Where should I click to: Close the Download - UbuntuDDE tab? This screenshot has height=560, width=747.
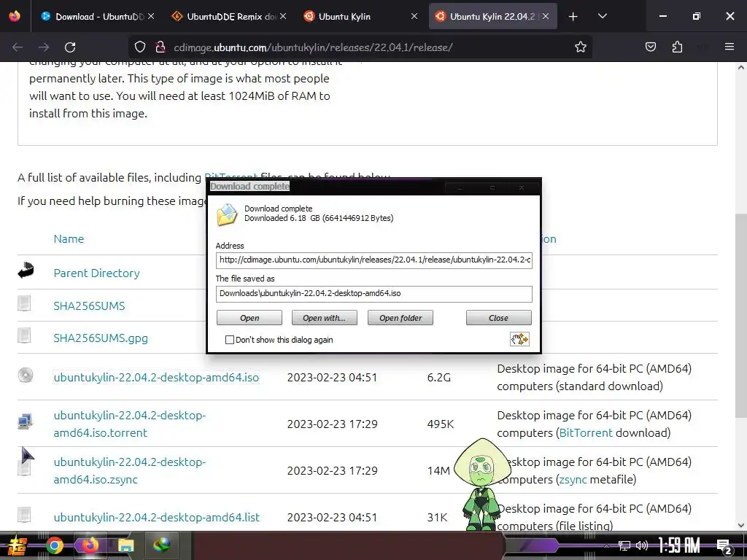[x=150, y=16]
